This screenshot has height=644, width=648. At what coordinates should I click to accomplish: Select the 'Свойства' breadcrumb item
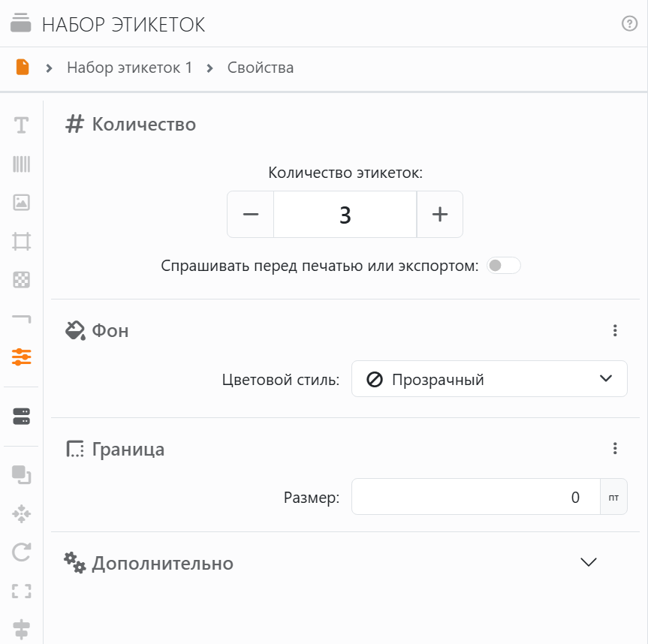(261, 68)
